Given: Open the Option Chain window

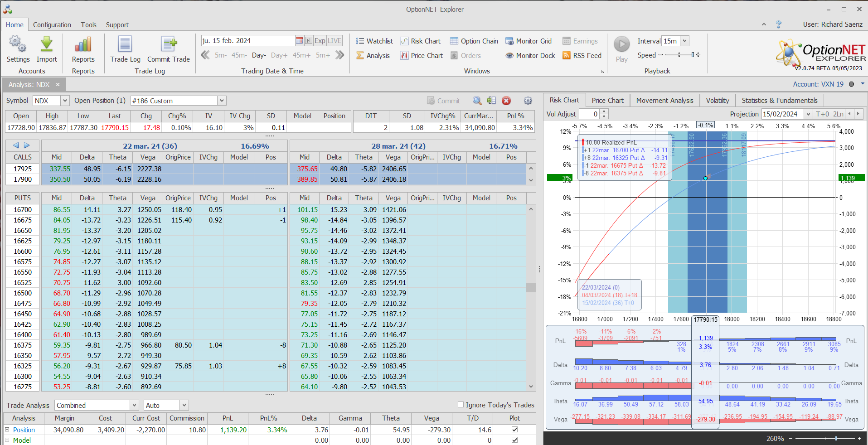Looking at the screenshot, I should (474, 41).
